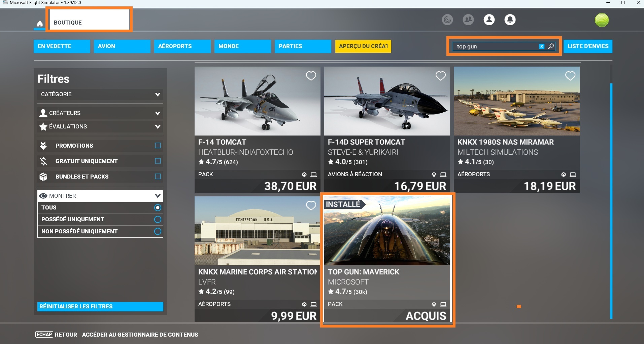Click the Miltech Simulations creator name
Viewport: 644px width, 344px height.
click(x=498, y=152)
